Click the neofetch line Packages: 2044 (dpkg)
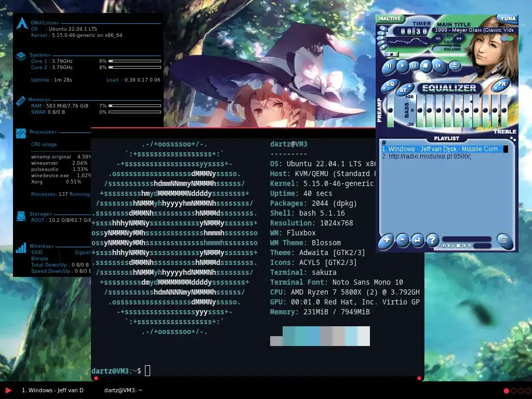Viewport: 532px width, 399px height. [x=313, y=203]
